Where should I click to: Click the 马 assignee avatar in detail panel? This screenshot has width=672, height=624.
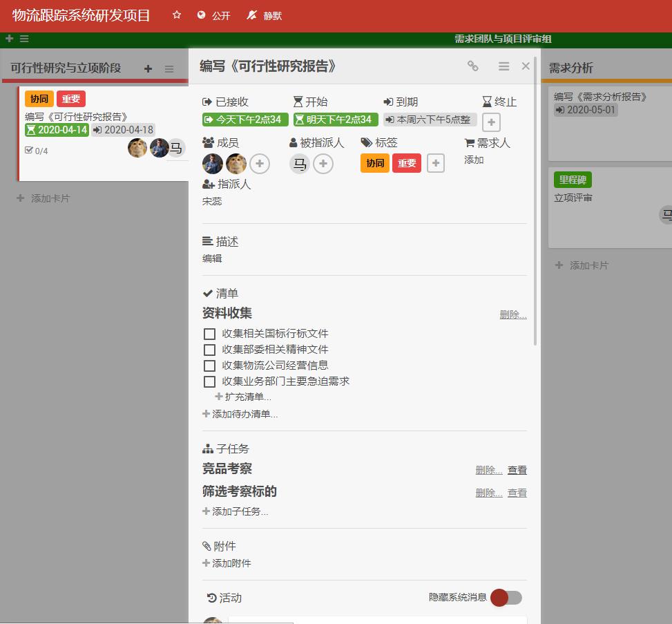coord(300,163)
